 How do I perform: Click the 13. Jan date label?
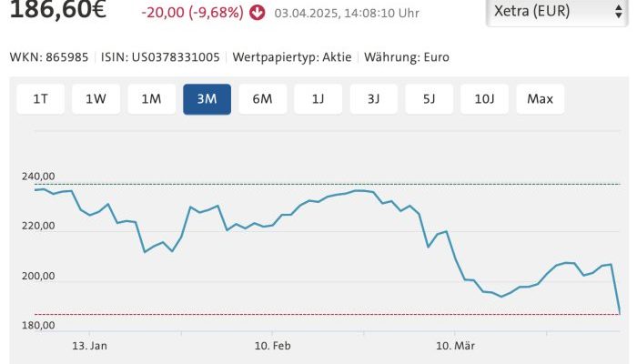click(90, 347)
